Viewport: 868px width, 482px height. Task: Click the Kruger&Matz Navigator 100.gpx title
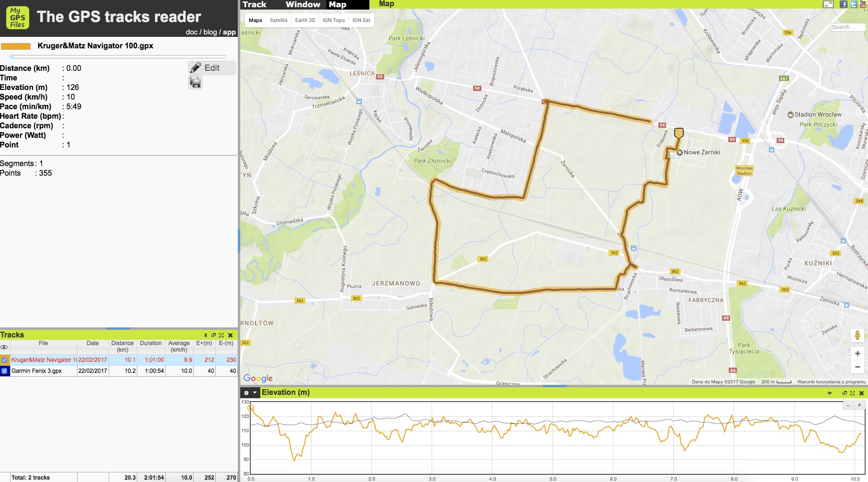point(95,46)
